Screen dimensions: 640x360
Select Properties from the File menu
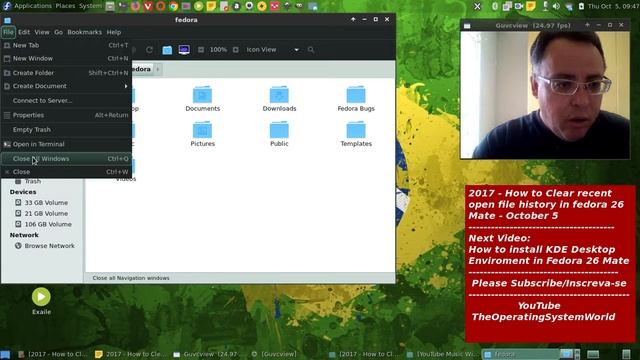tap(66, 115)
